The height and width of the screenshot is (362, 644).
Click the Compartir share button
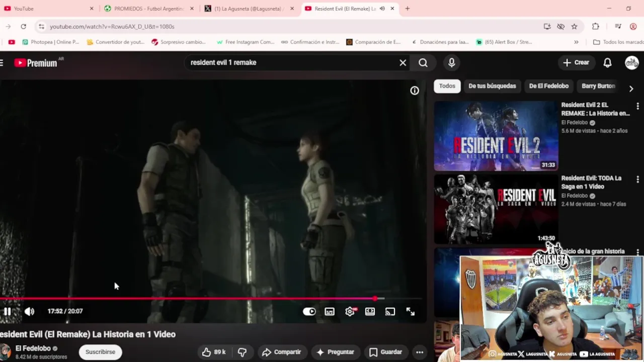pos(281,352)
